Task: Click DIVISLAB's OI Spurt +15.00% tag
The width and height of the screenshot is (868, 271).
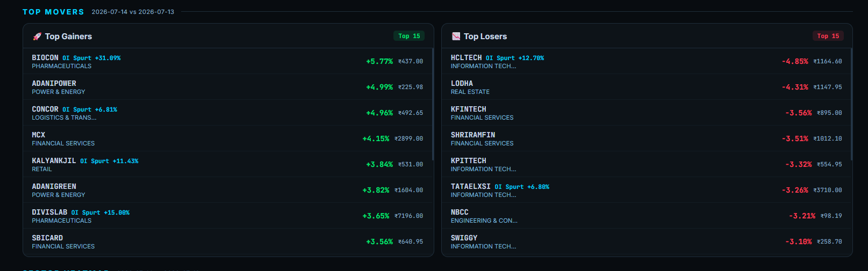Action: coord(101,213)
